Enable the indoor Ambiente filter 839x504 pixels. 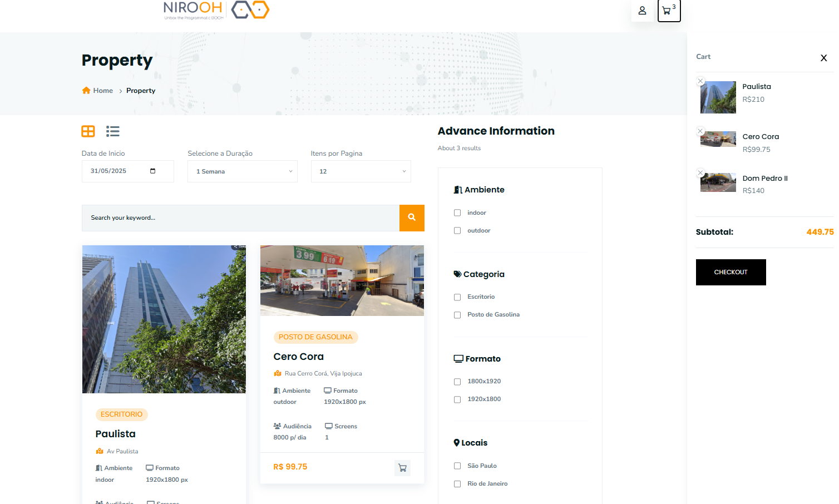[x=457, y=213]
